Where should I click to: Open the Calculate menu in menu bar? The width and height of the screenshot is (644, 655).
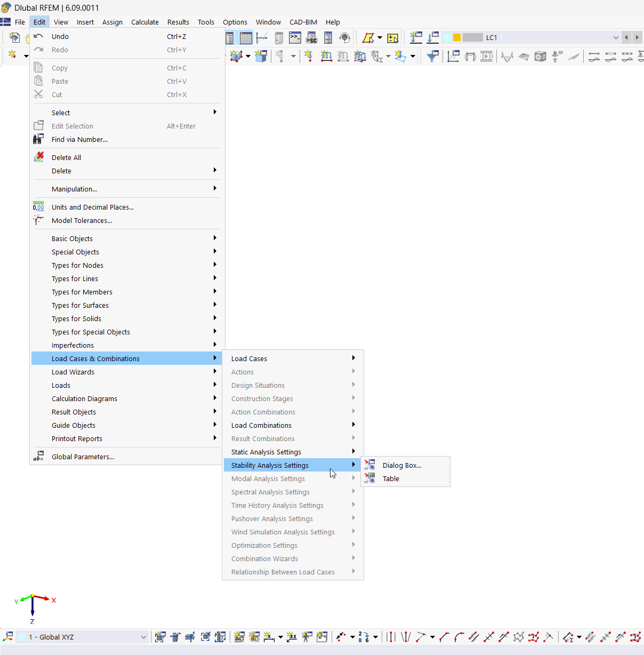(145, 22)
